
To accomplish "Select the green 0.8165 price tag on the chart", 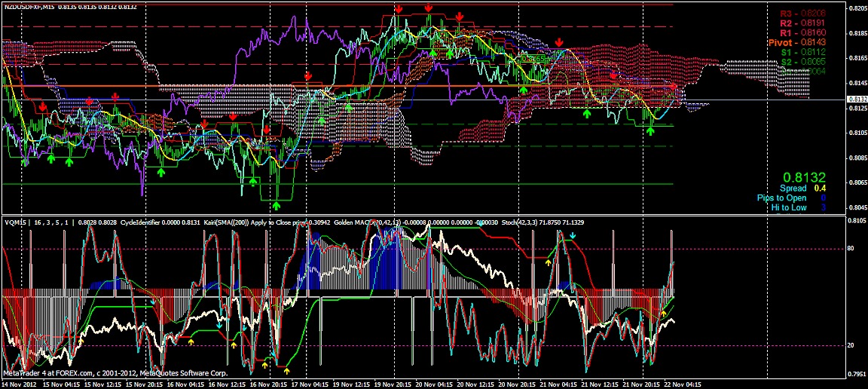I will pyautogui.click(x=533, y=59).
